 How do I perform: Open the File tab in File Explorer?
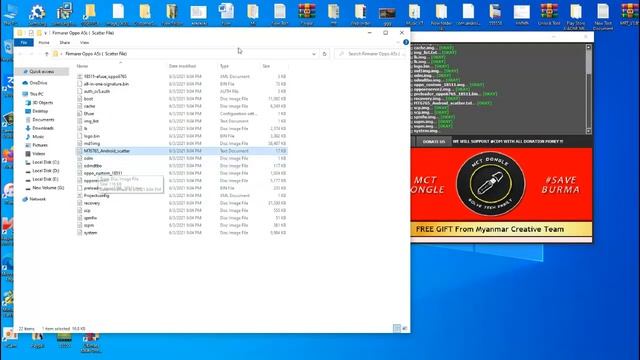point(24,42)
